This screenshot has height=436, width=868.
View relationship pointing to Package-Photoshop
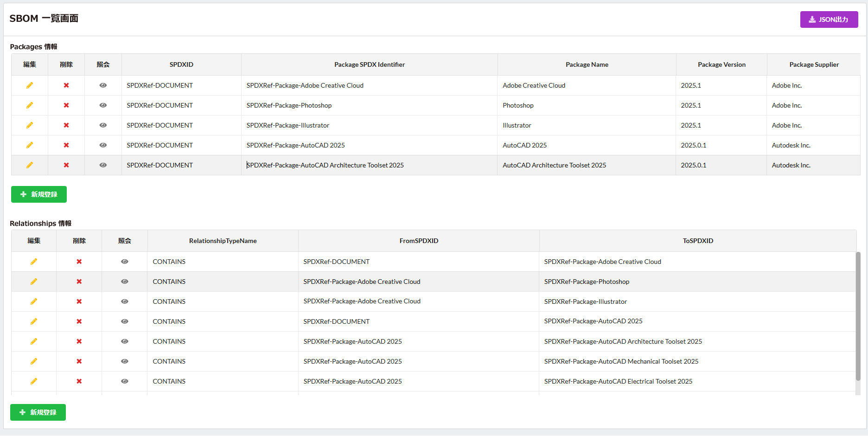[125, 282]
